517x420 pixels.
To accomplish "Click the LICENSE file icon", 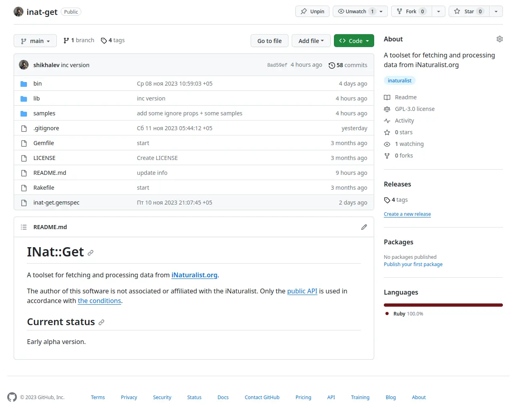I will tap(24, 158).
